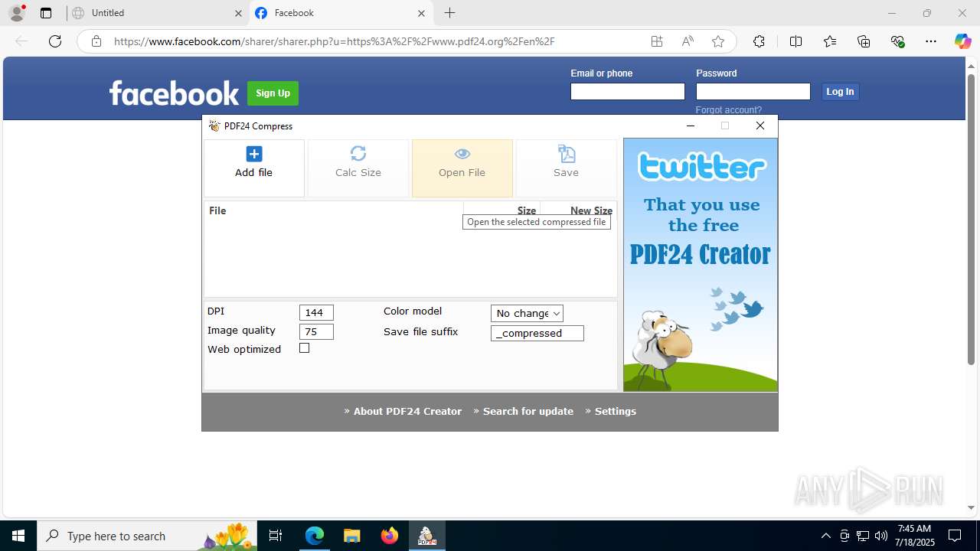Open the Favorites list icon
Viewport: 980px width, 551px height.
coord(830,41)
